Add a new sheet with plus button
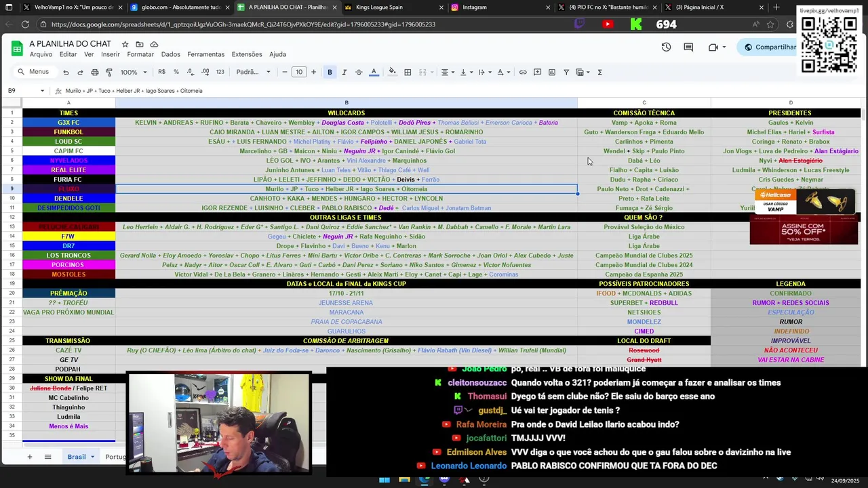Screen dimensions: 868x488 pos(29,457)
